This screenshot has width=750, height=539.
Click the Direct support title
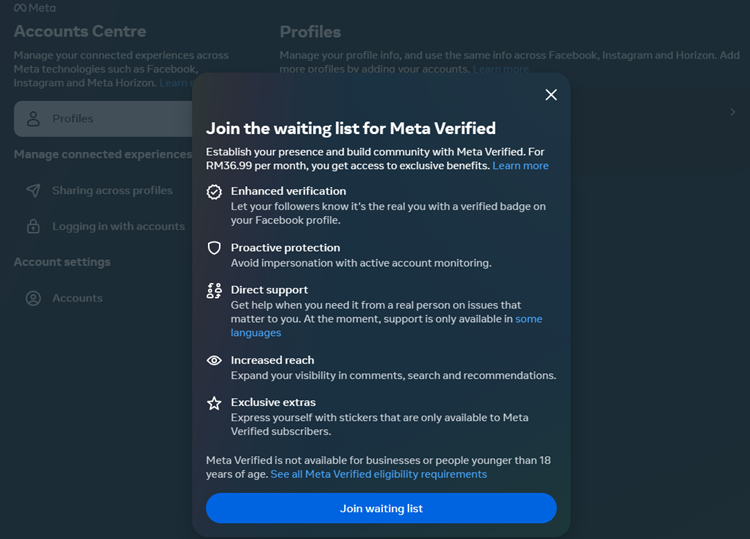pos(269,290)
